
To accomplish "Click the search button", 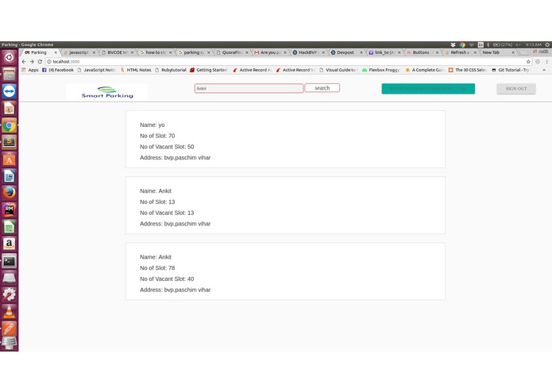I will (322, 88).
